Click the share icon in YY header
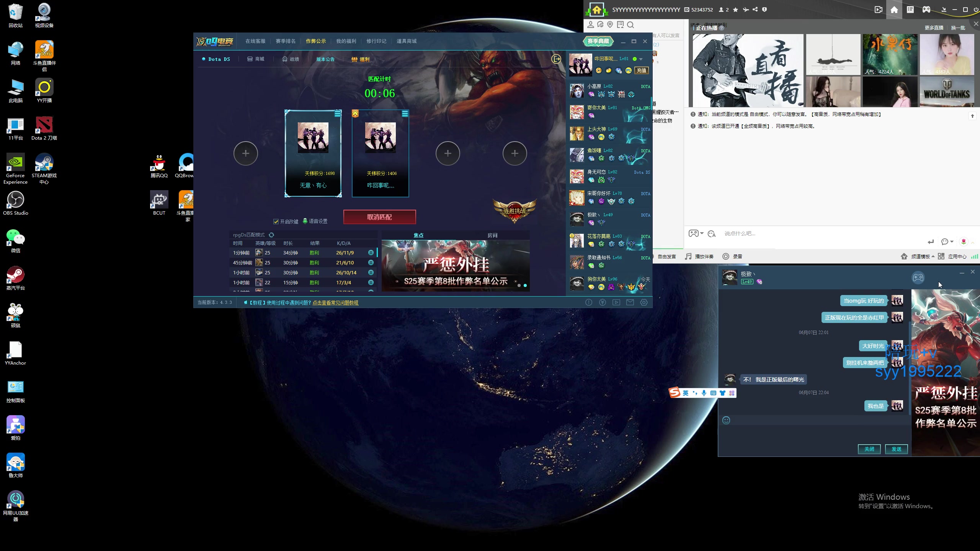 [755, 10]
